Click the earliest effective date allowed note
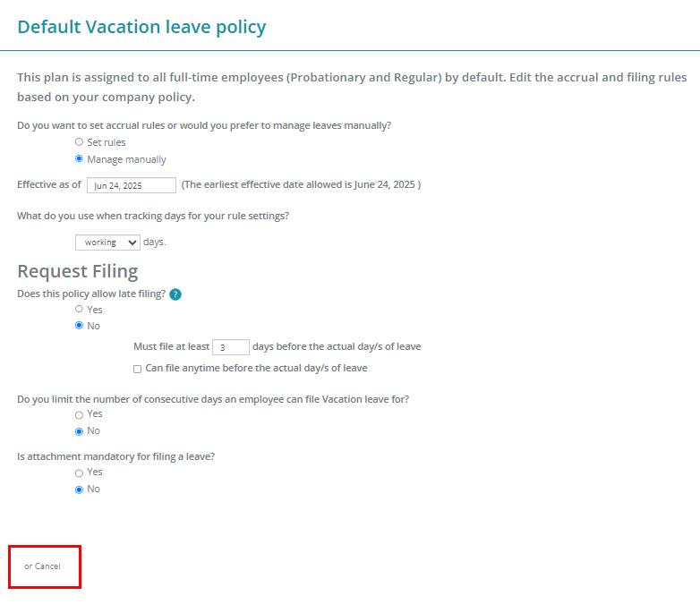700x613 pixels. 301,184
